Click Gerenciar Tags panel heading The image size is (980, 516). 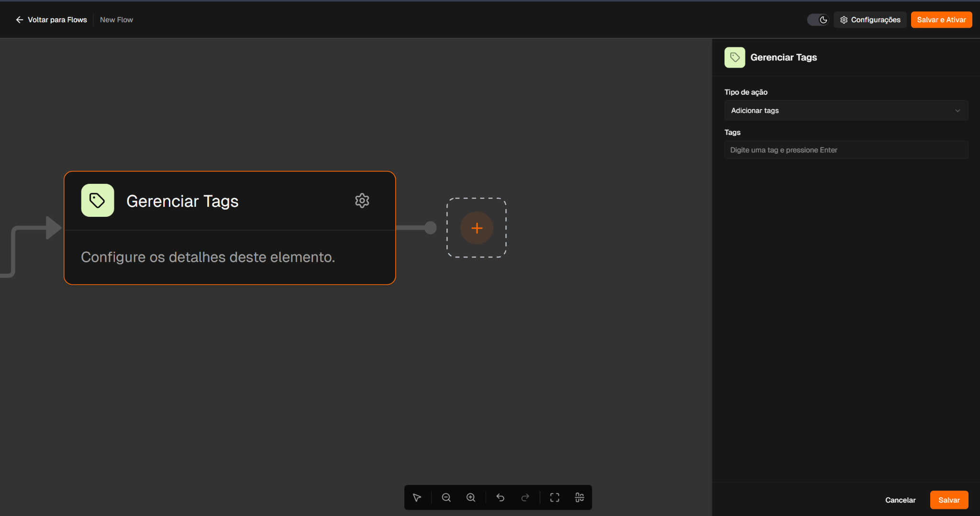(783, 57)
